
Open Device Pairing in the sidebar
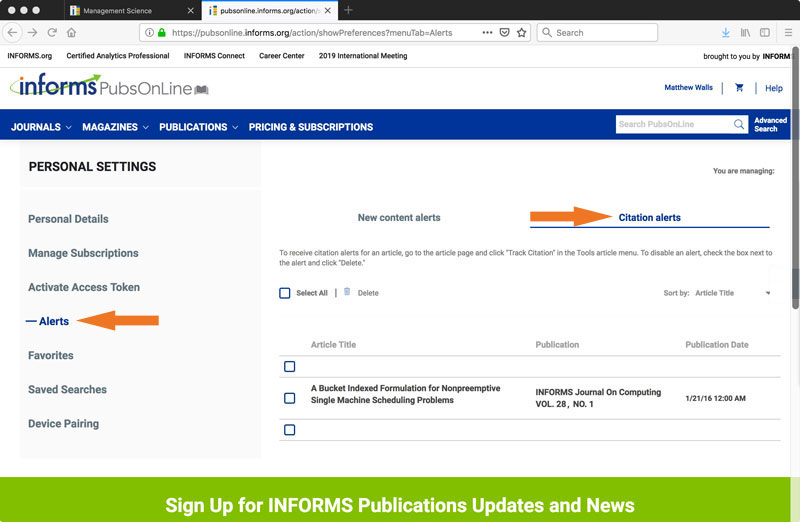point(63,424)
